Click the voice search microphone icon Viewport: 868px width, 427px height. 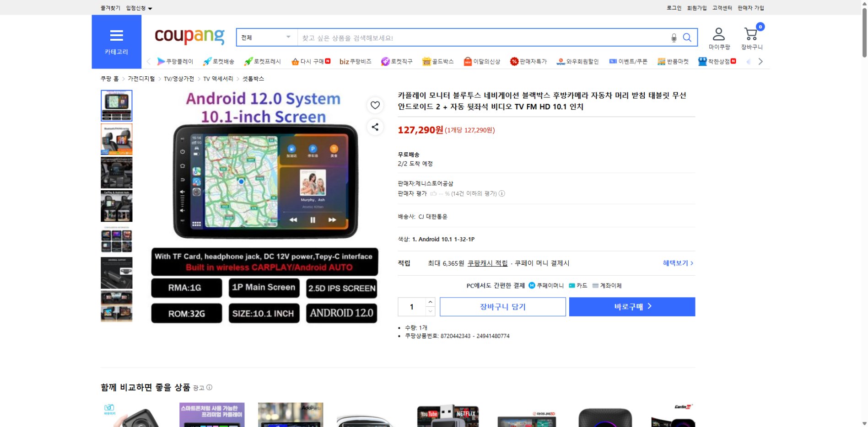(673, 37)
